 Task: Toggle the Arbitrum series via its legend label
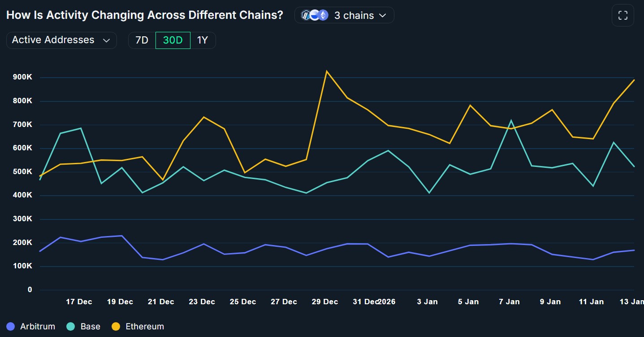tap(37, 326)
